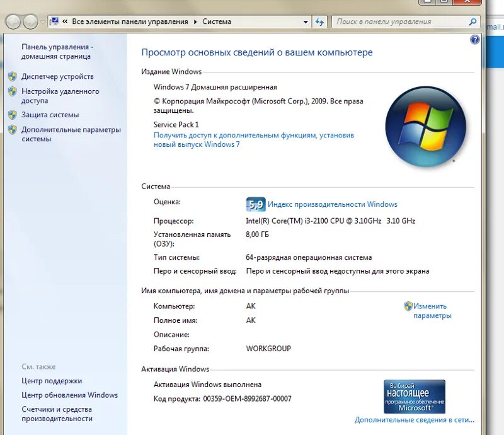This screenshot has height=435, width=504.
Task: Click the genuine Microsoft software badge
Action: [x=415, y=397]
